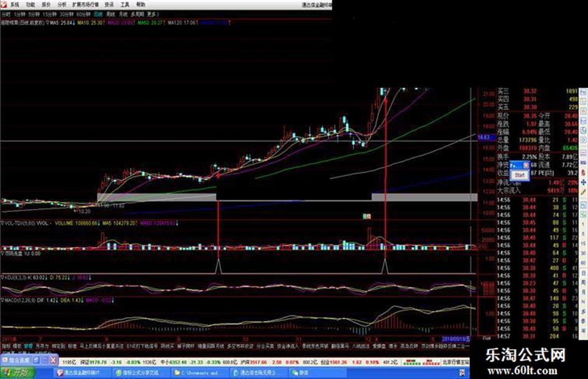Restore the 综合选股 mini window

click(x=35, y=360)
